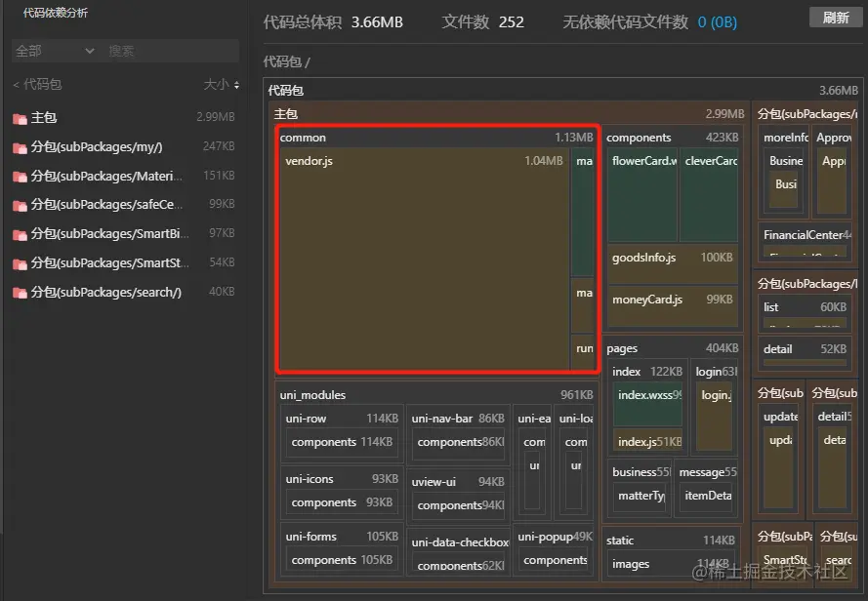Select 分包(subPackages/my/) list entry
868x601 pixels.
click(x=124, y=146)
